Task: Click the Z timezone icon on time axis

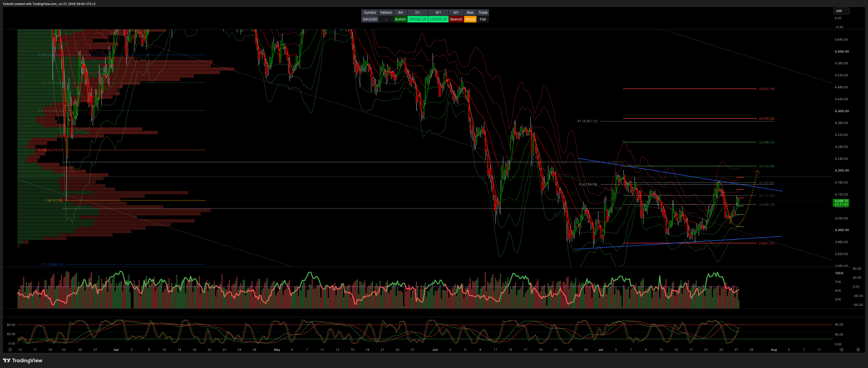Action: pos(10,350)
